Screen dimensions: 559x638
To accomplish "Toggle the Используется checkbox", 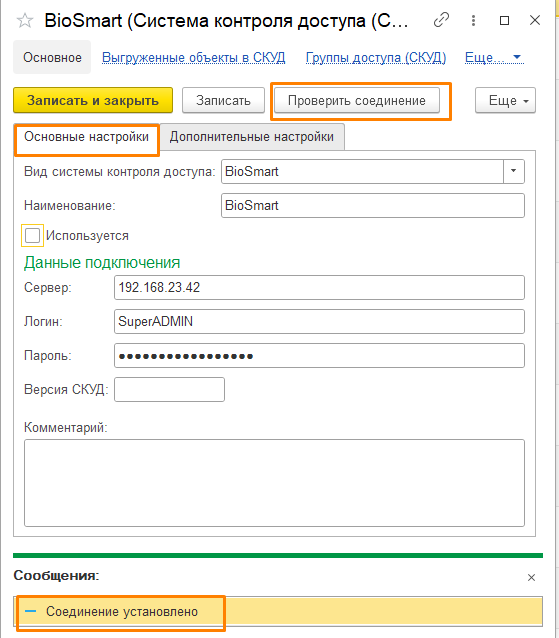I will click(32, 235).
